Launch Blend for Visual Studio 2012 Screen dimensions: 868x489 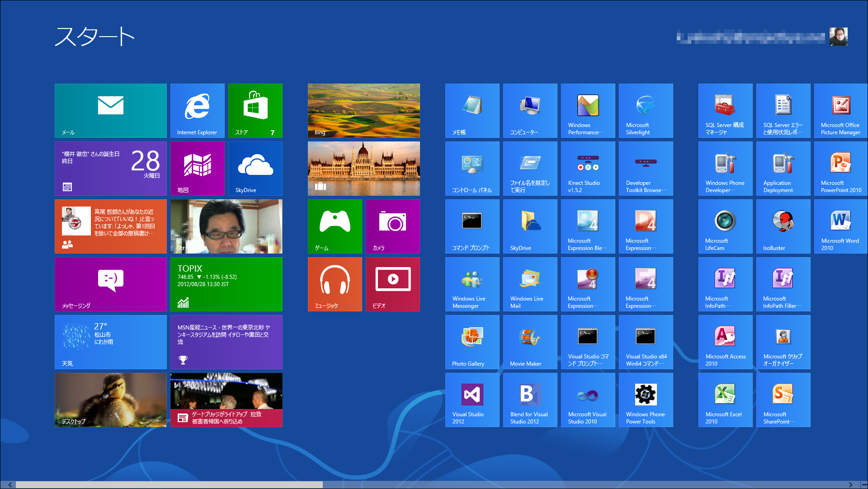[x=530, y=400]
